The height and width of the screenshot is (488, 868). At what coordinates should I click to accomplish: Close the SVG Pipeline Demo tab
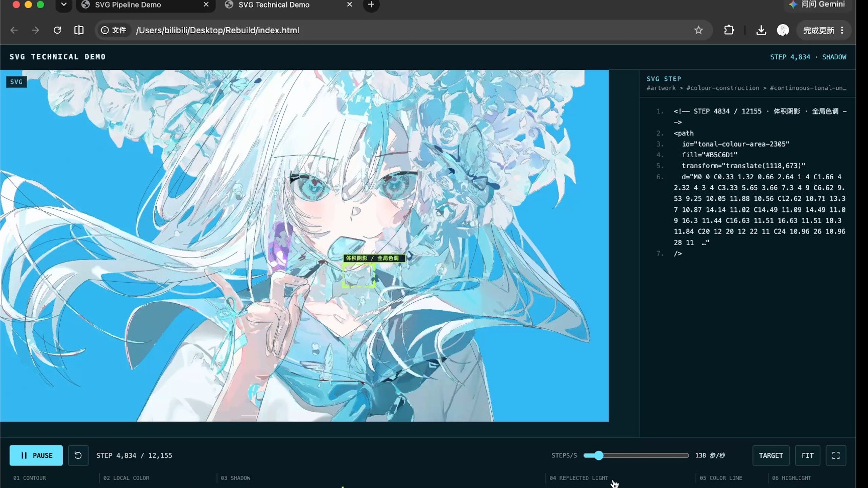[206, 5]
